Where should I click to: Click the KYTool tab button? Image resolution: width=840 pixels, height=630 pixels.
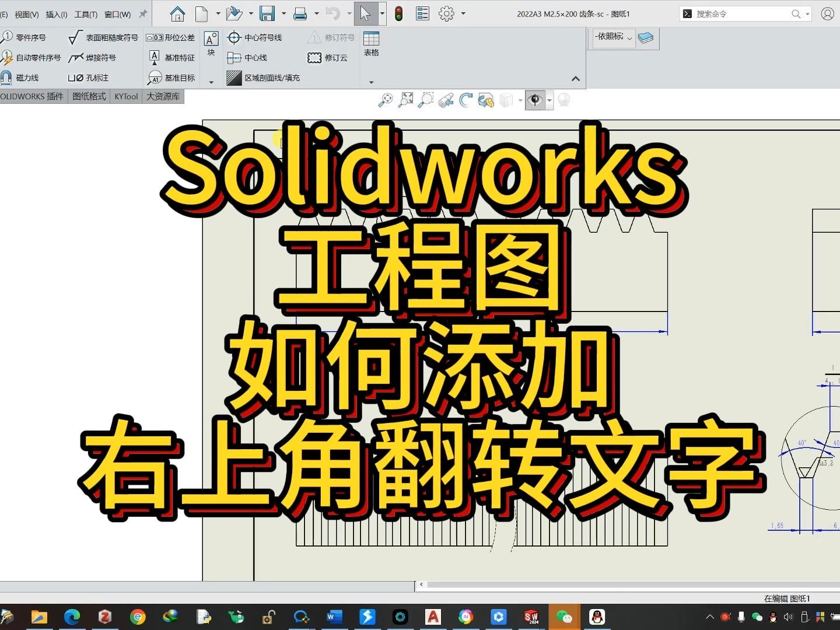click(125, 96)
